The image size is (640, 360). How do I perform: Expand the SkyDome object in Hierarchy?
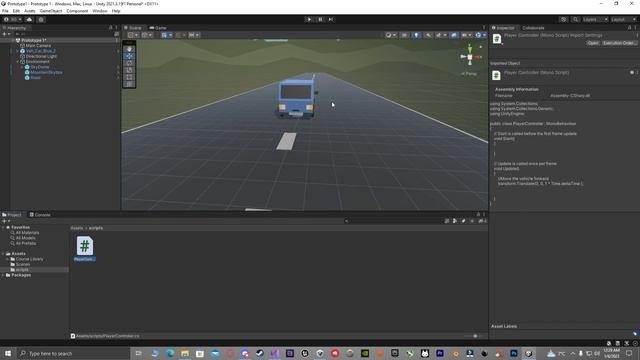(22, 67)
